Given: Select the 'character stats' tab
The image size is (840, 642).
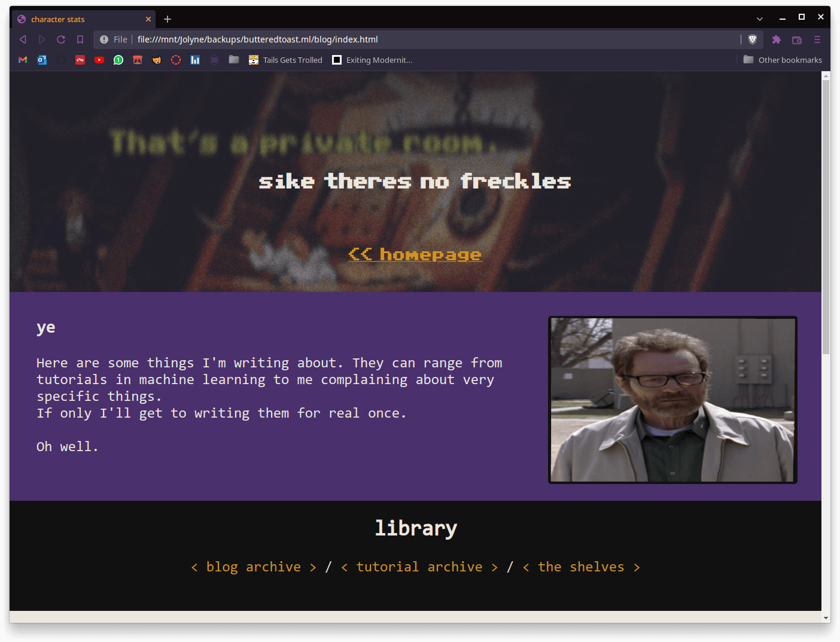Looking at the screenshot, I should pos(78,19).
